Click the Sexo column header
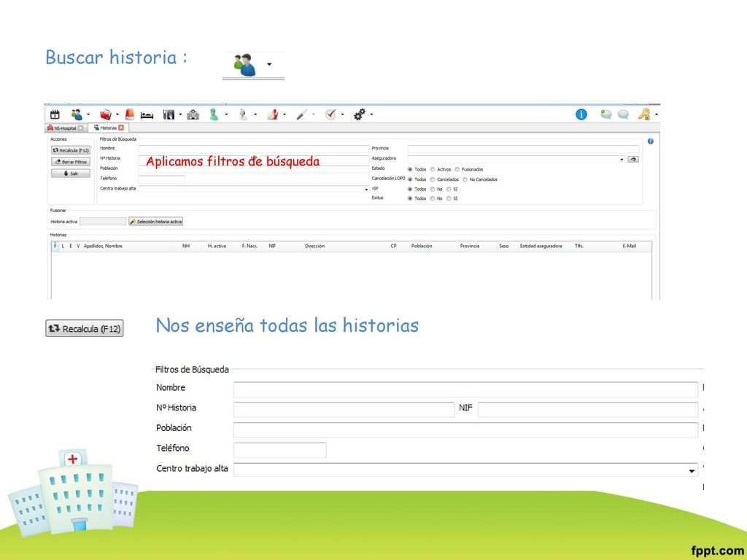 [503, 246]
